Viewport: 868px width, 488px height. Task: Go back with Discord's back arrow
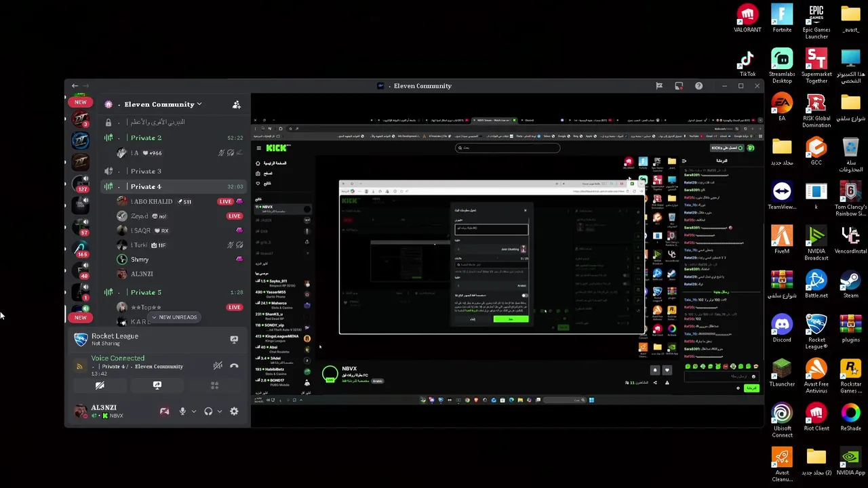75,86
